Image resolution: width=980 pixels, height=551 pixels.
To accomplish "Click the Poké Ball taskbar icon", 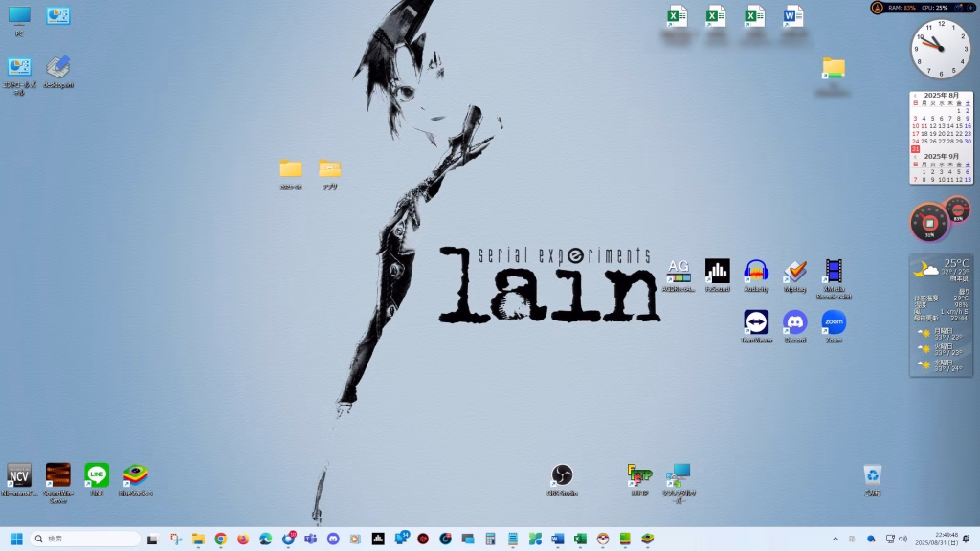I will (x=603, y=539).
